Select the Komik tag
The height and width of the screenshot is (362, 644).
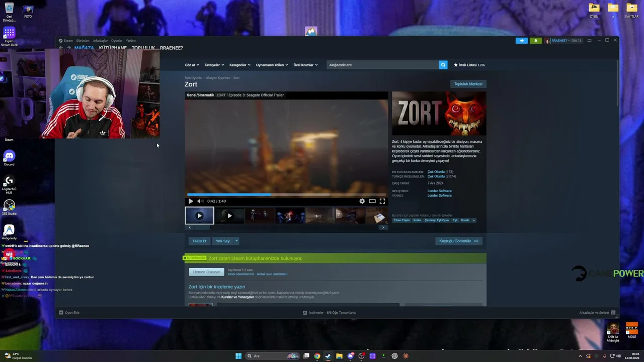[465, 220]
